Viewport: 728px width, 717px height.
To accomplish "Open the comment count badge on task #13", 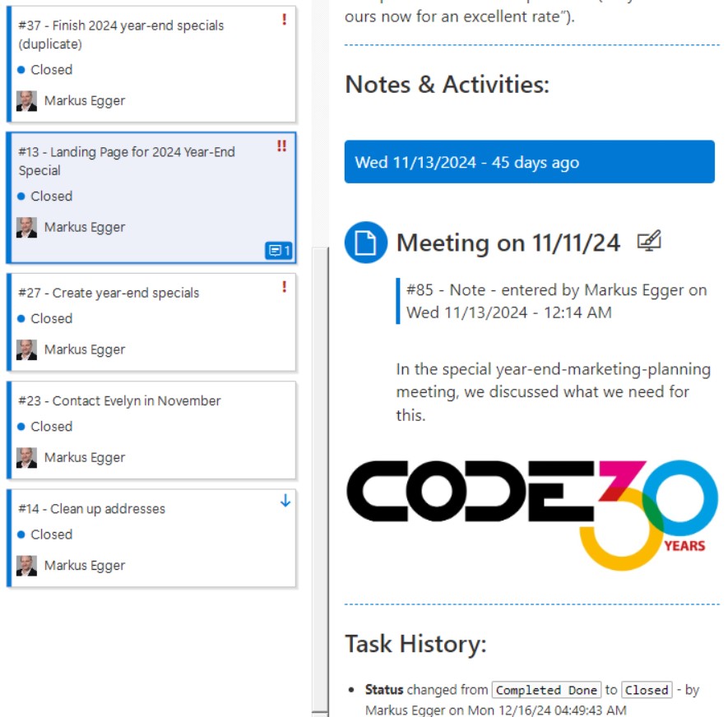I will 279,251.
